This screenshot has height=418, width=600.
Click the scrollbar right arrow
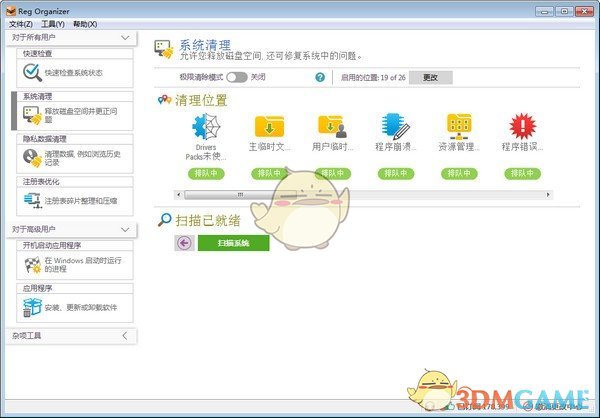pyautogui.click(x=548, y=195)
